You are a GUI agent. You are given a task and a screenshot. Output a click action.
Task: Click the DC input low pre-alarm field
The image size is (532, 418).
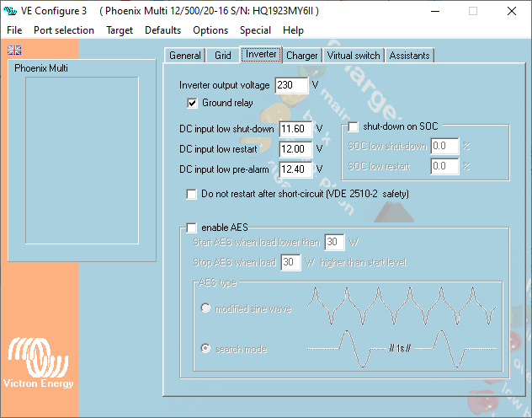(295, 169)
